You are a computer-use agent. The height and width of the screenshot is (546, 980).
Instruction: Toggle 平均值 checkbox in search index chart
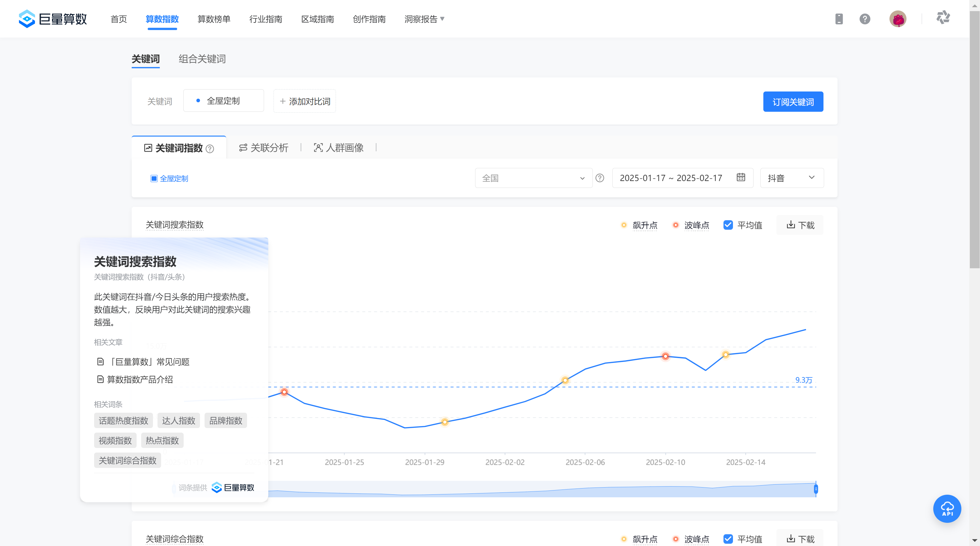tap(728, 225)
